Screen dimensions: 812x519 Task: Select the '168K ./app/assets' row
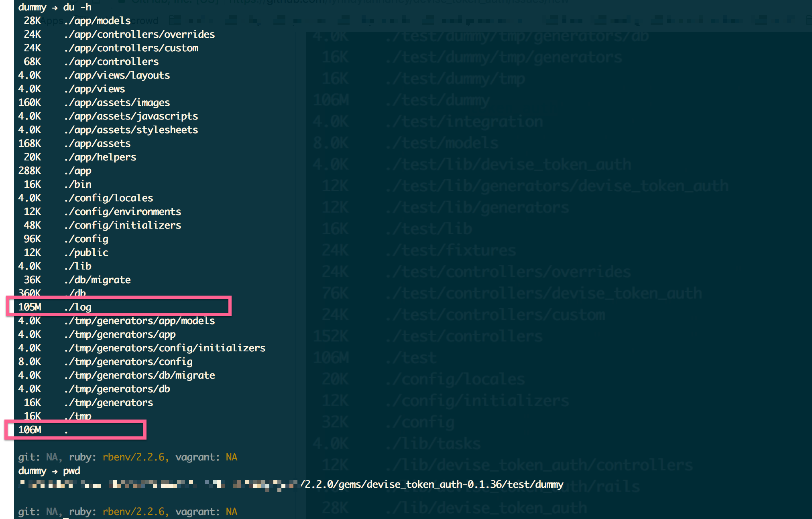click(x=74, y=144)
